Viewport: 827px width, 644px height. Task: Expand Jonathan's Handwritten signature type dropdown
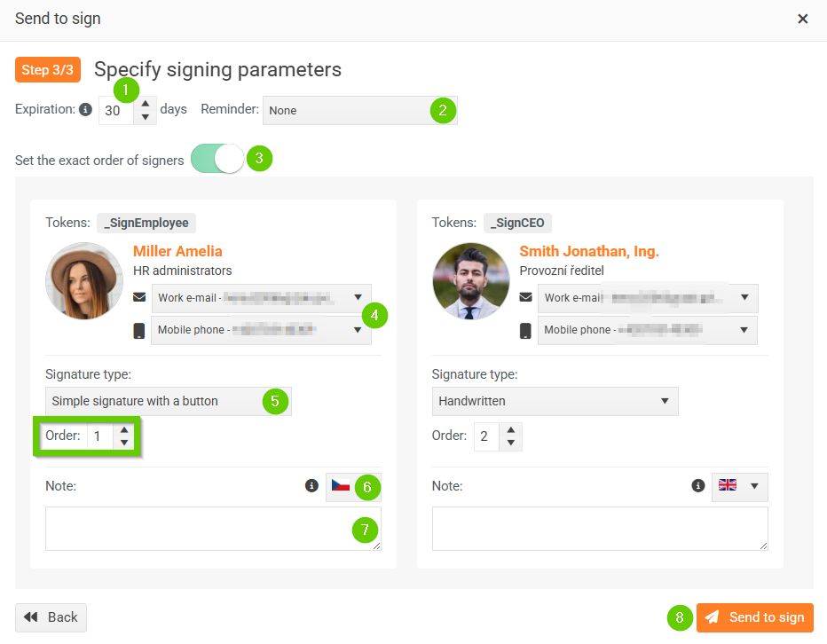point(555,401)
